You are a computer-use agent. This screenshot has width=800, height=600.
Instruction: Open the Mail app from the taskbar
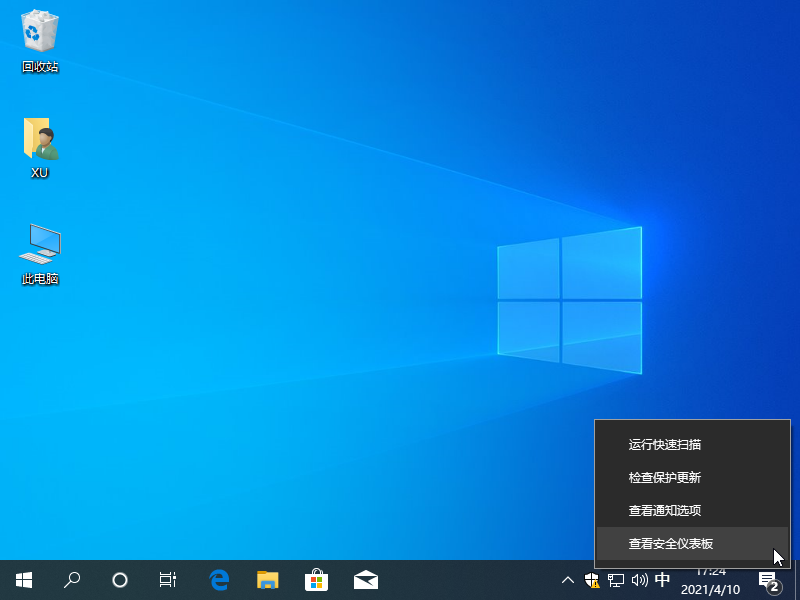tap(365, 579)
